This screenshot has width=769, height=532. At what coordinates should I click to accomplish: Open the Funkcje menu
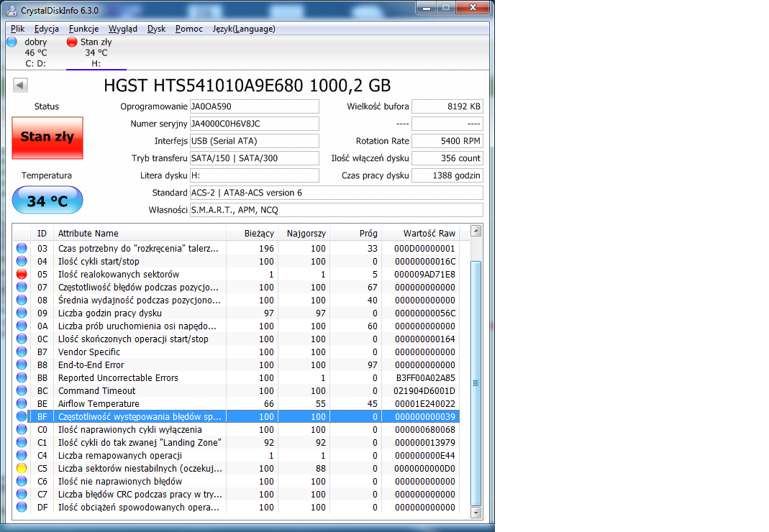pos(84,29)
